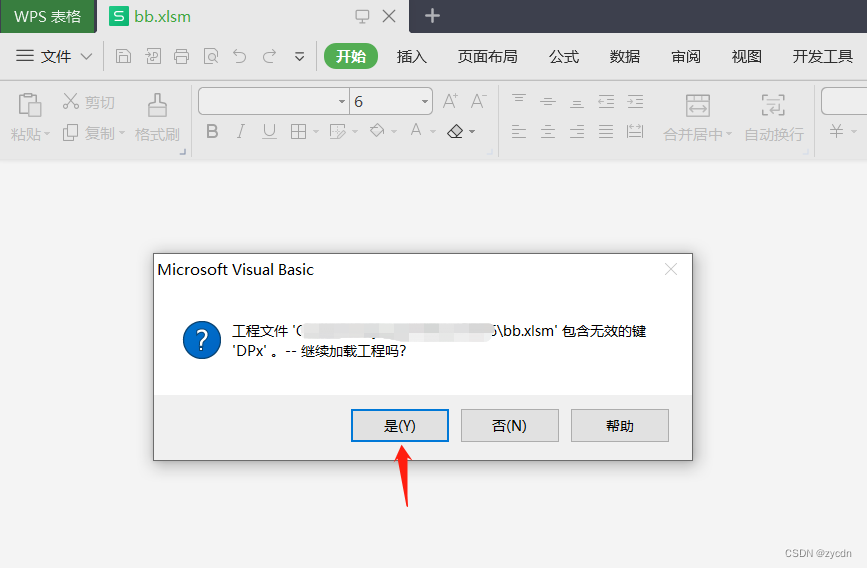Click the Copy icon
Viewport: 867px width, 568px height.
70,133
